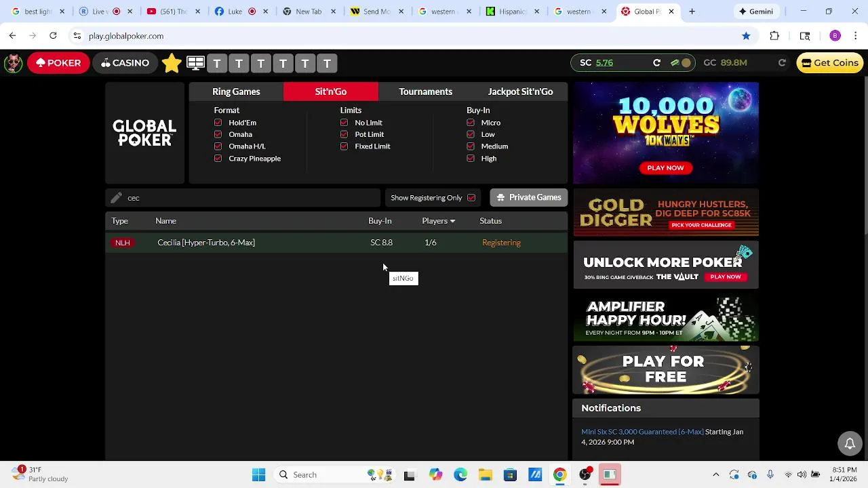Open the Gold Digger challenge banner
Screen dimensions: 868x488
pos(666,213)
